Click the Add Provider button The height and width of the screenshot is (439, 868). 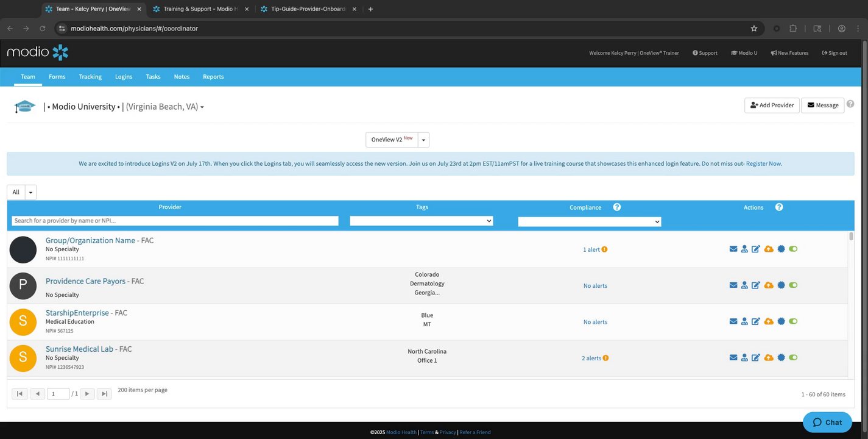point(772,105)
